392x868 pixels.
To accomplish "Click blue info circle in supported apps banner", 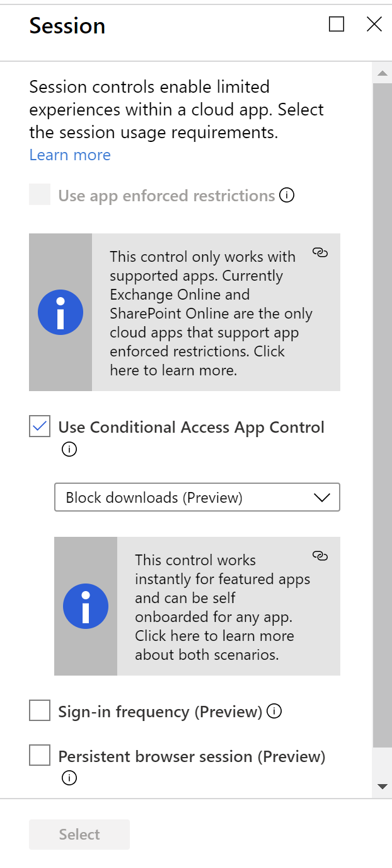I will [x=61, y=312].
